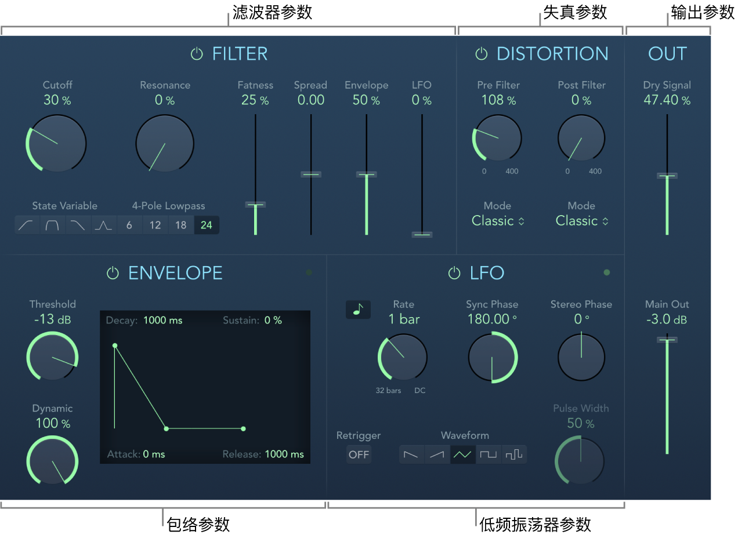Click the Spread 0.00 value
Screen dimensions: 756x538
click(311, 100)
